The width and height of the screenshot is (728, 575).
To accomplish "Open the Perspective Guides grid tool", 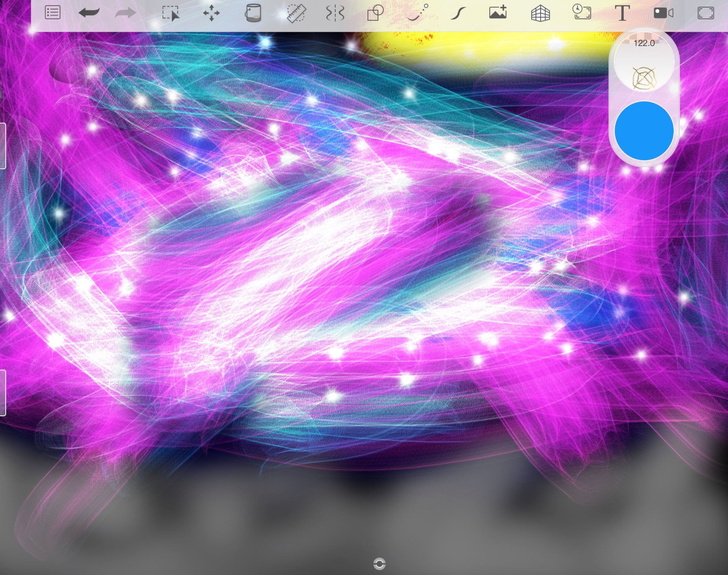I will [540, 14].
